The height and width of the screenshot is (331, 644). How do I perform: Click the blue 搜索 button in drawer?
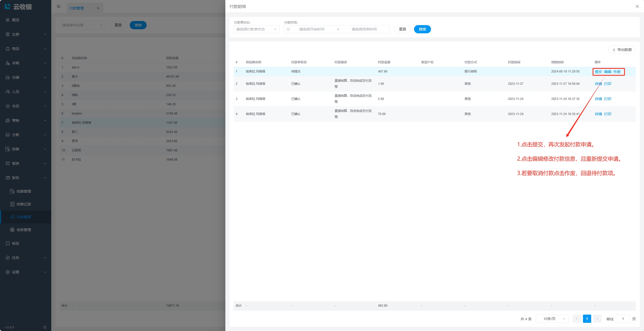point(422,29)
